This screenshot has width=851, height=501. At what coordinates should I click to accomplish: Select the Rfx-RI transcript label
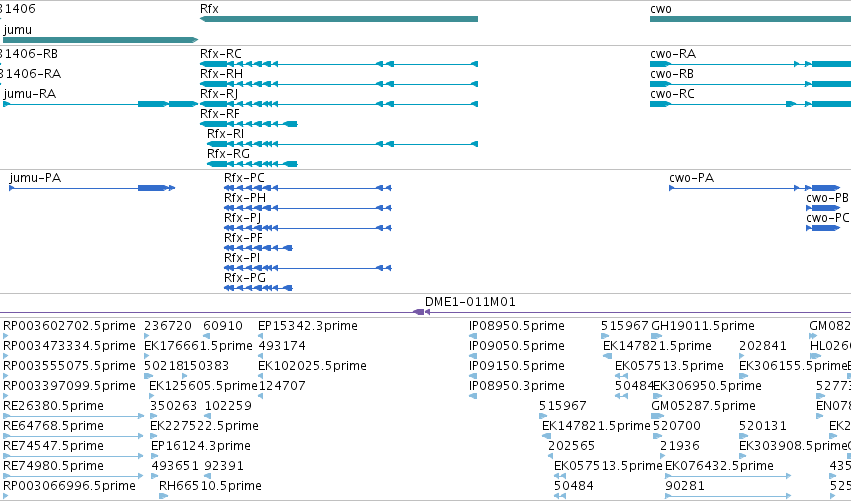click(225, 134)
